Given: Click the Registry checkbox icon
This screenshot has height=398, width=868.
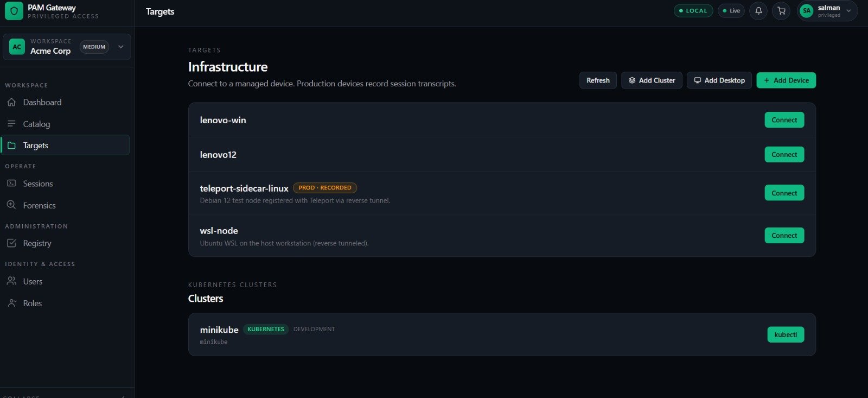Looking at the screenshot, I should point(11,243).
